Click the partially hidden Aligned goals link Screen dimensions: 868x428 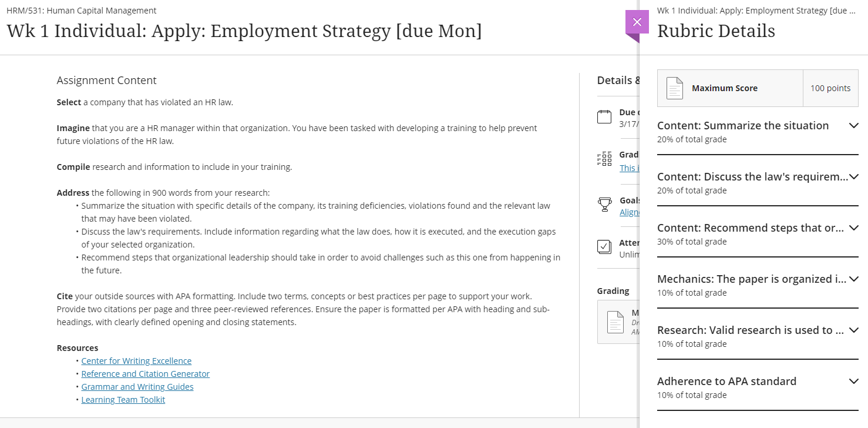[629, 212]
